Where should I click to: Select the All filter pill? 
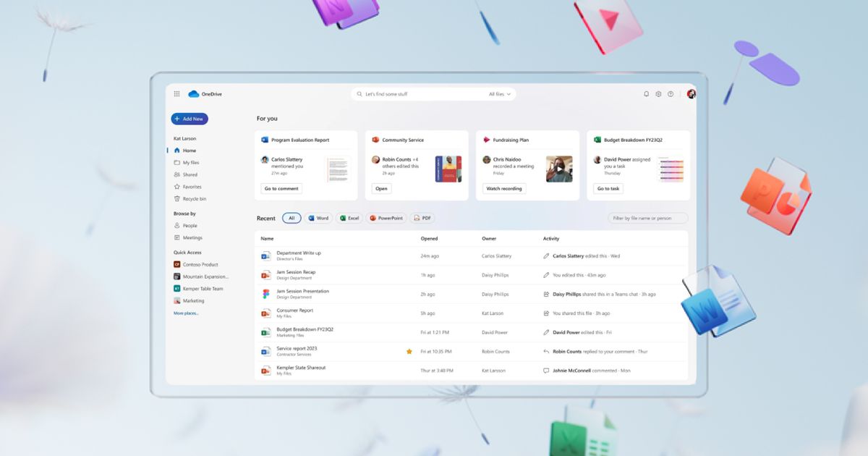point(292,218)
